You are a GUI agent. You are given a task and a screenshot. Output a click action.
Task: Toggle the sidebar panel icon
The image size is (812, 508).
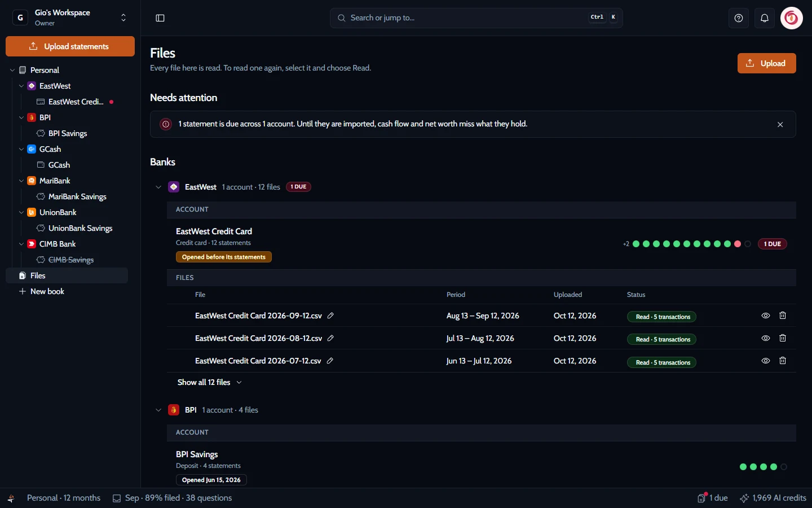click(x=160, y=18)
